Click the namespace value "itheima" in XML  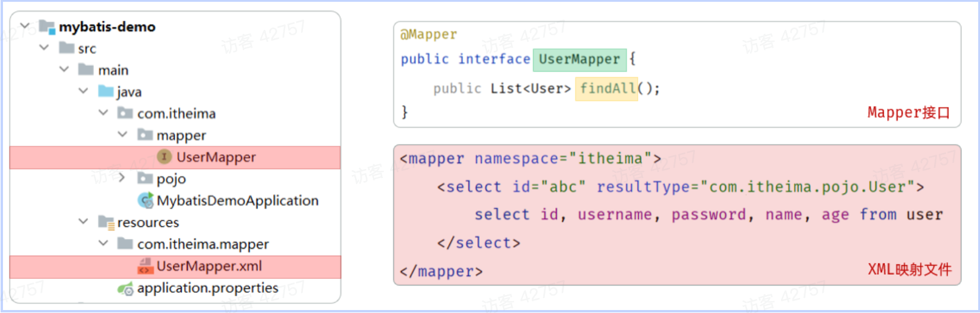coord(610,159)
